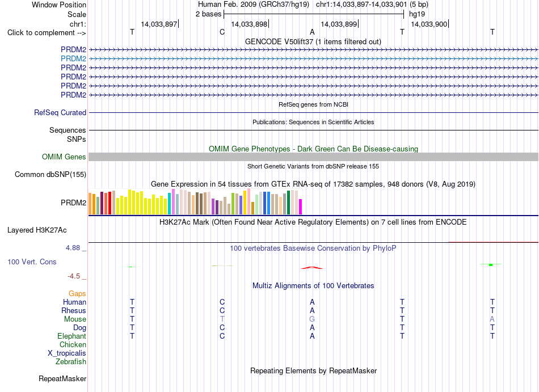
Task: Click the dark green GTEx expression bar
Action: [x=288, y=203]
